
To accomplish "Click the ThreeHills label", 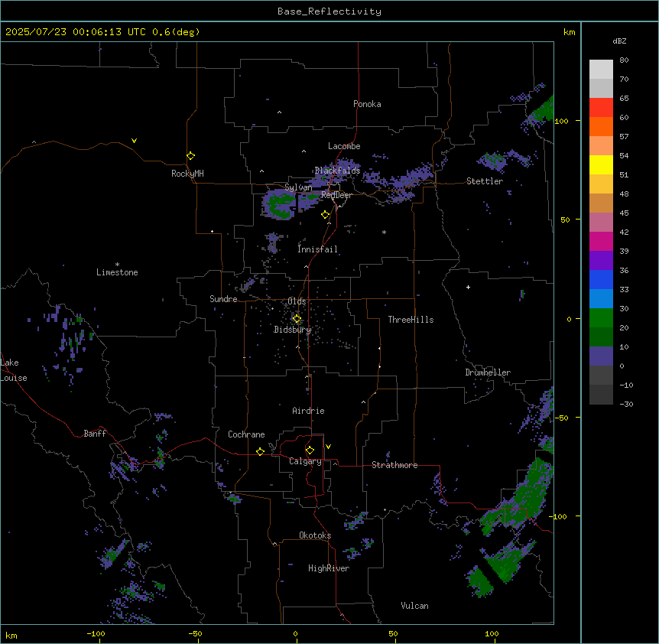I will (x=411, y=320).
